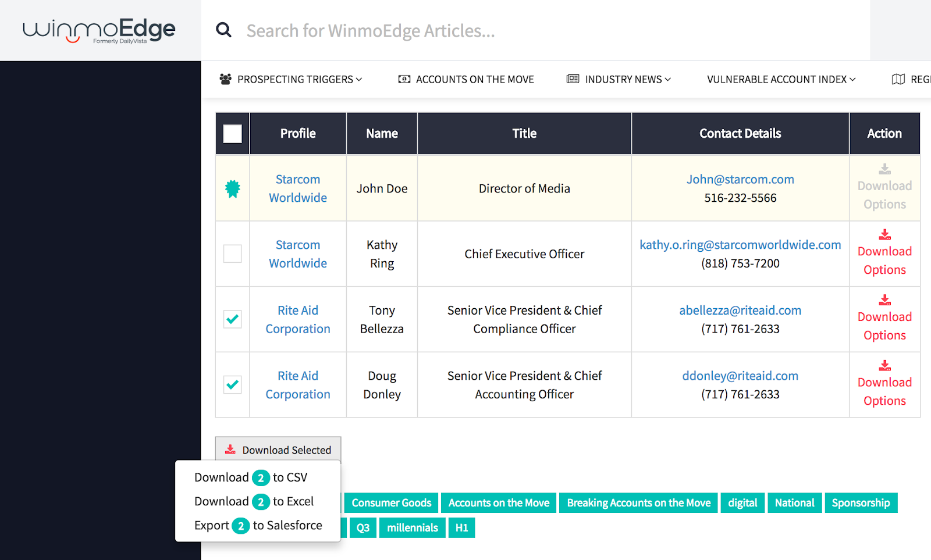Click the Name column header
931x560 pixels.
(x=382, y=134)
